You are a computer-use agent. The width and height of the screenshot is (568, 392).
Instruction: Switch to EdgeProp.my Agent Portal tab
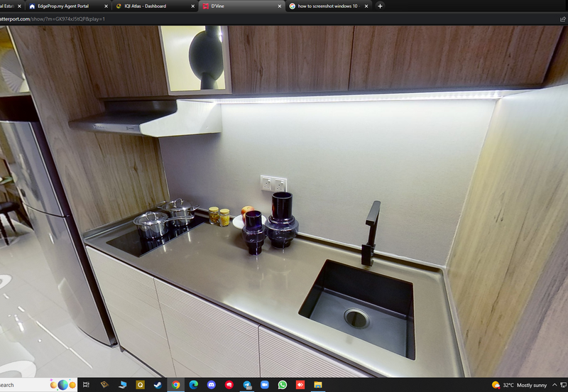64,6
